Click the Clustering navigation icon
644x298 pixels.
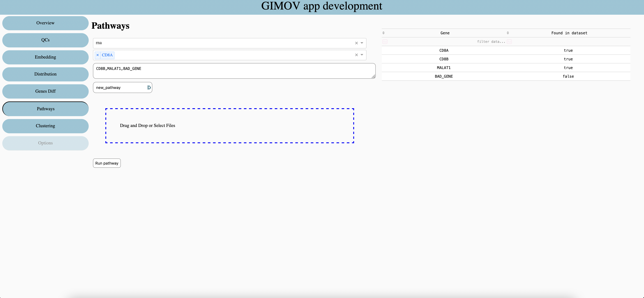point(45,125)
